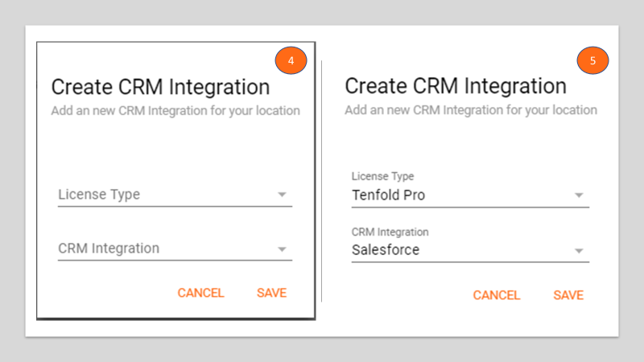Screen dimensions: 644x362
Task: Click the CRM Integration label above Salesforce
Action: pyautogui.click(x=390, y=232)
